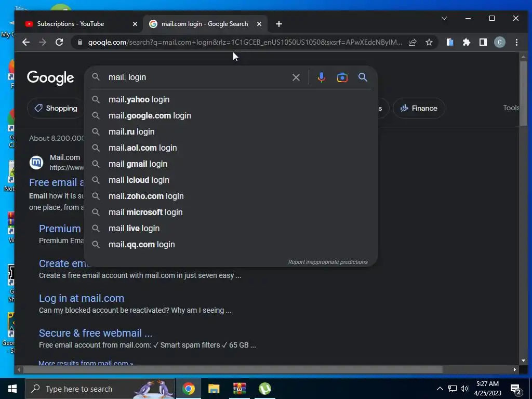Start voice search with the microphone icon
532x399 pixels.
coord(321,77)
